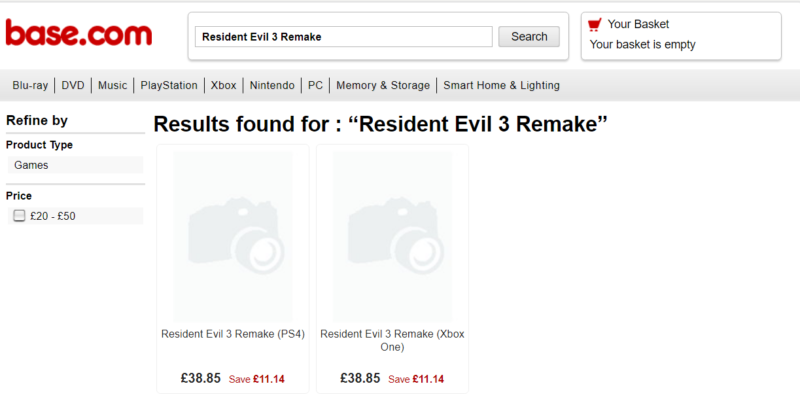Image resolution: width=800 pixels, height=420 pixels.
Task: Click the Search button
Action: [x=529, y=37]
